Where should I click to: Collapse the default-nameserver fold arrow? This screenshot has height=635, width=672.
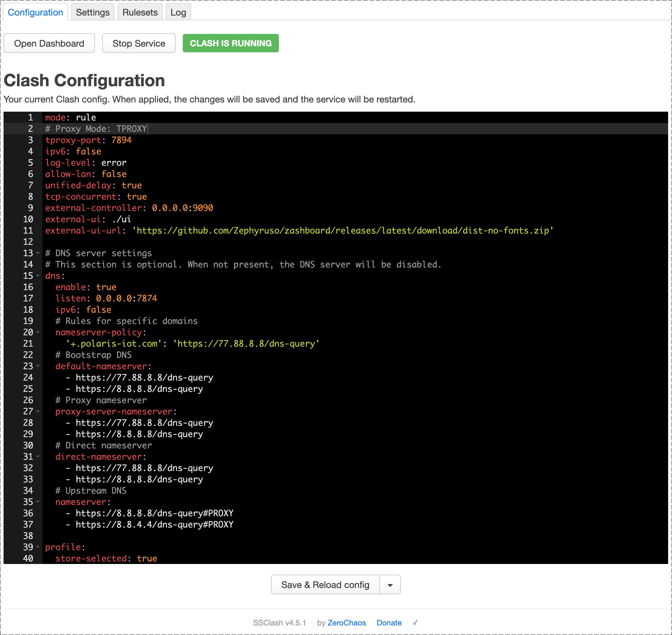pos(38,366)
